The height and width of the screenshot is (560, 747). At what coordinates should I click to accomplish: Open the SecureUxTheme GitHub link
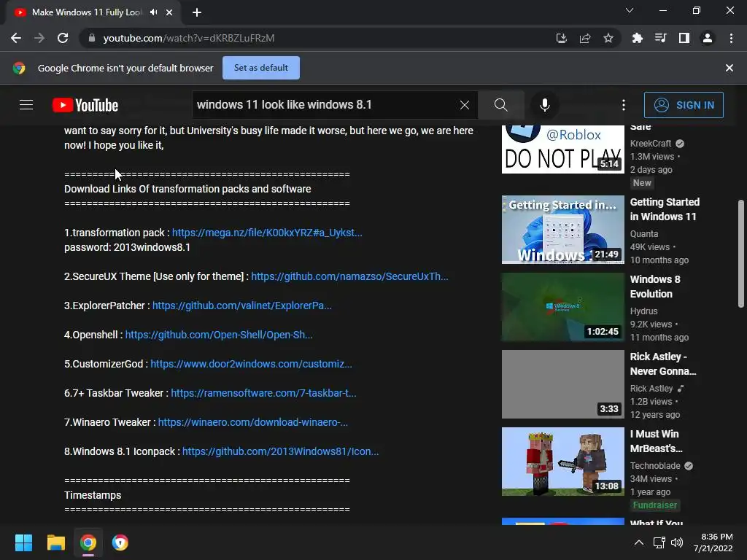click(x=349, y=276)
